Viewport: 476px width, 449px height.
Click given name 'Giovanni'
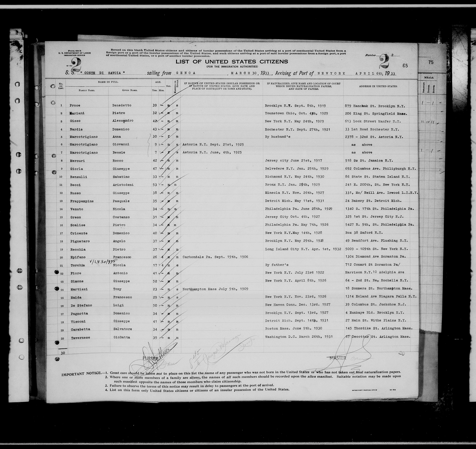[x=121, y=144]
